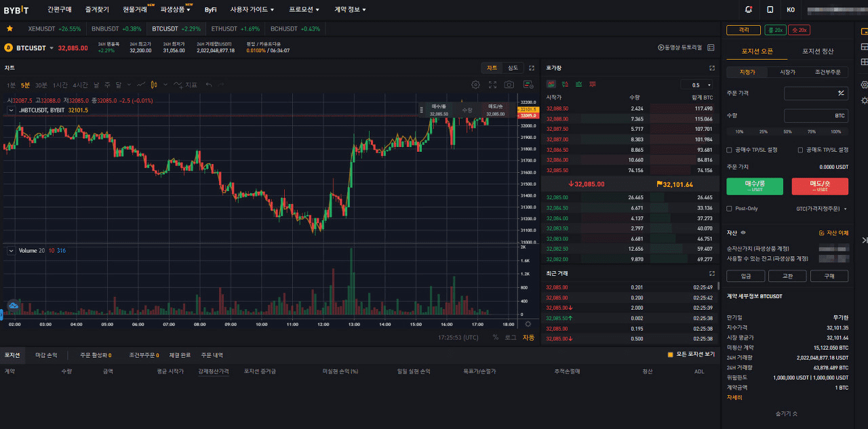
Task: Select the line chart style icon
Action: 141,85
